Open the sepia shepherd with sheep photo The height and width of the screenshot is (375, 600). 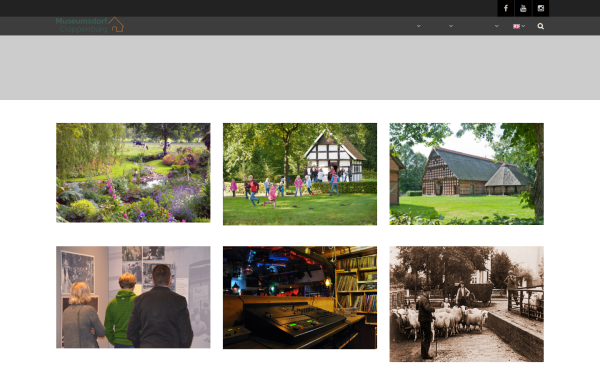pos(466,304)
